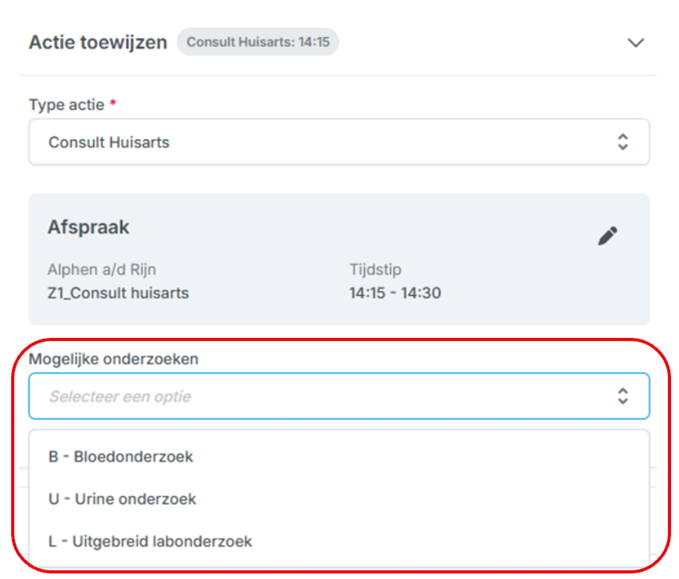Collapse the Actie toewijzen section chevron

[635, 43]
